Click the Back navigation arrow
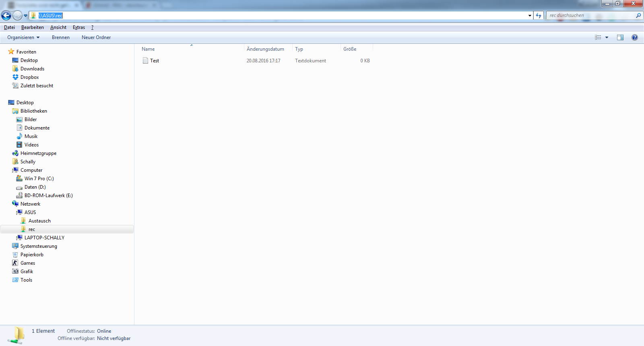644x346 pixels. coord(6,16)
